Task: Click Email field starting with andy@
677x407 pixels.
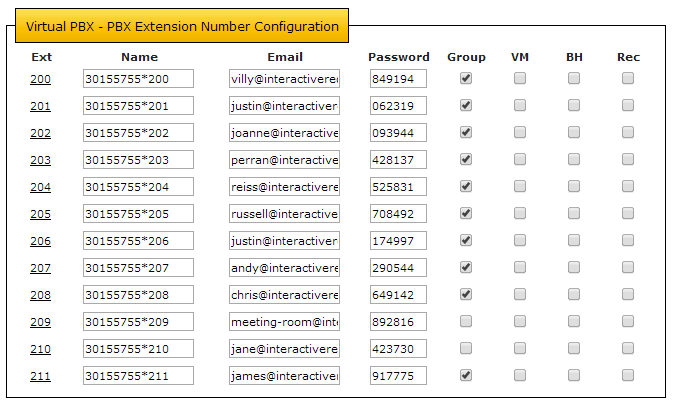Action: (x=285, y=268)
